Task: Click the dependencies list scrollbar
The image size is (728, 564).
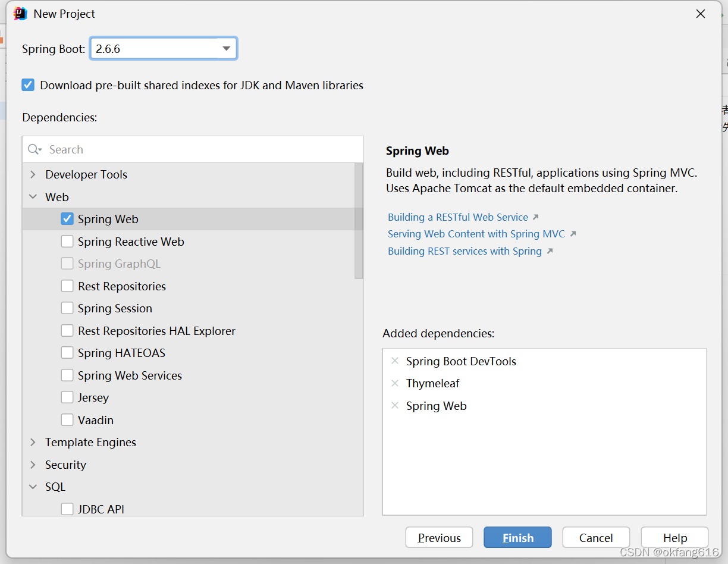Action: pos(359,221)
